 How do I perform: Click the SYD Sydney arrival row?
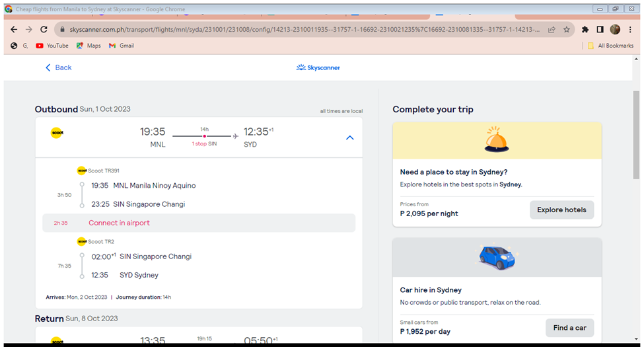pos(125,275)
